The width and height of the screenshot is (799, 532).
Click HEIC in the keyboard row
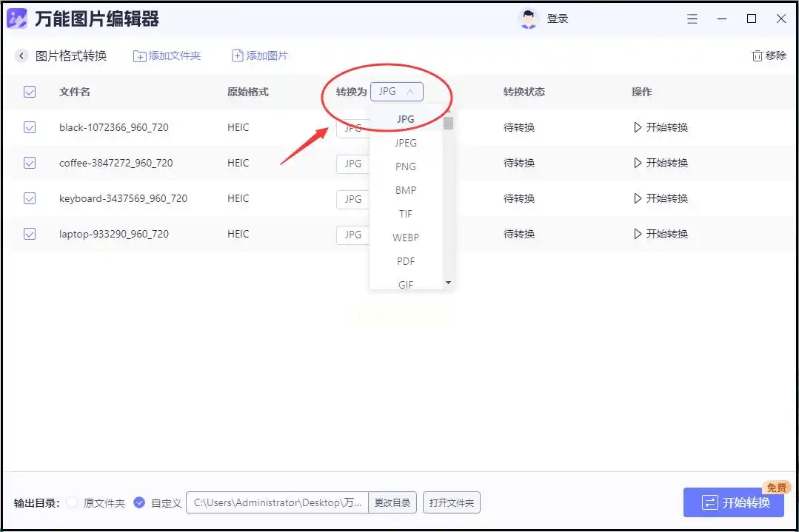[238, 198]
